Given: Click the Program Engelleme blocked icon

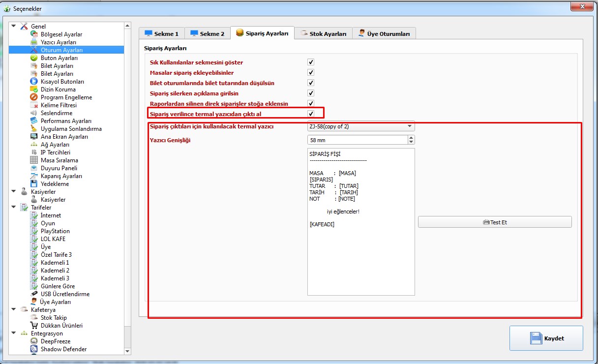Looking at the screenshot, I should [x=34, y=97].
